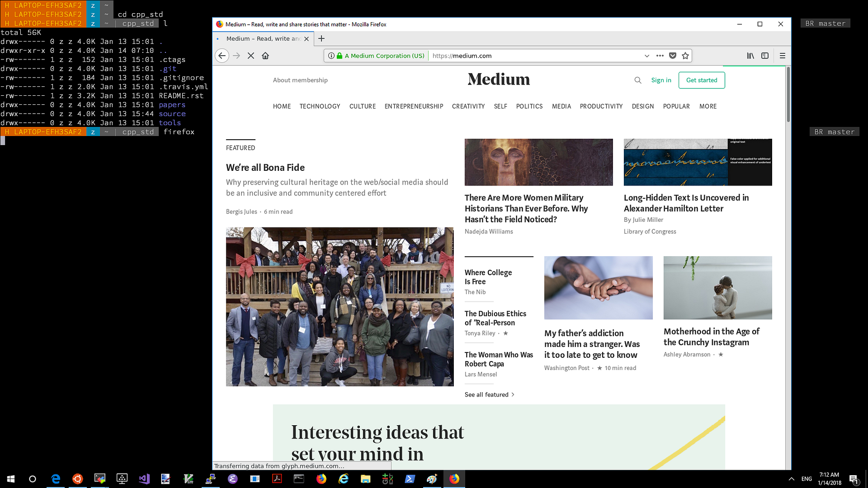
Task: Open Command Prompt from the taskbar
Action: tap(299, 479)
